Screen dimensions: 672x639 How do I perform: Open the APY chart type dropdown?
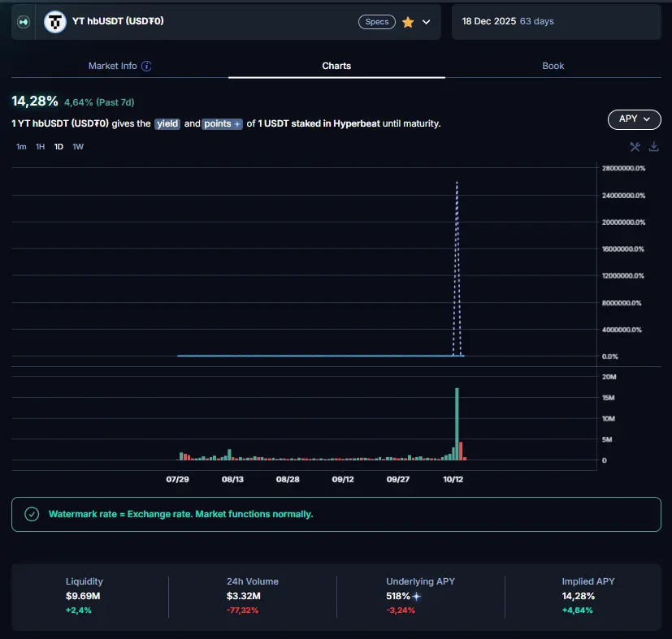click(x=634, y=119)
